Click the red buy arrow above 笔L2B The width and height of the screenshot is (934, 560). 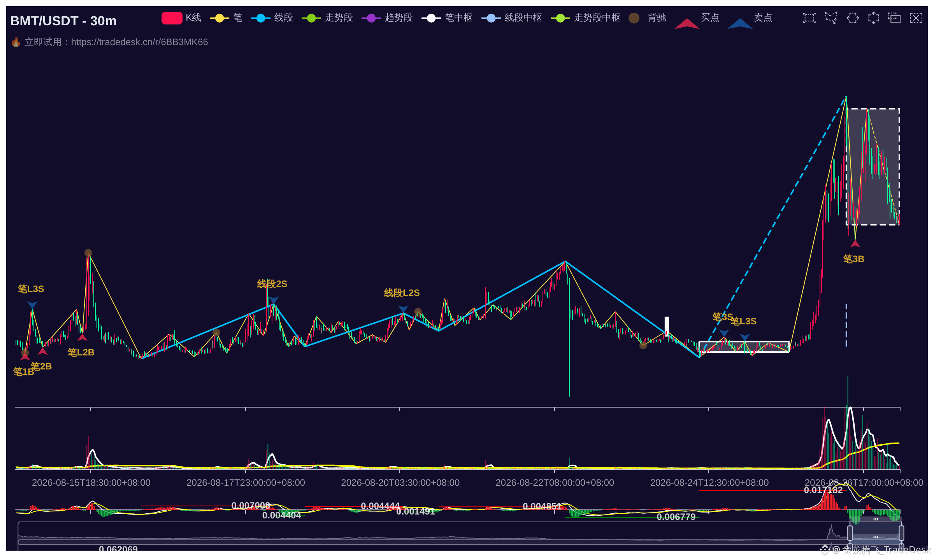82,337
